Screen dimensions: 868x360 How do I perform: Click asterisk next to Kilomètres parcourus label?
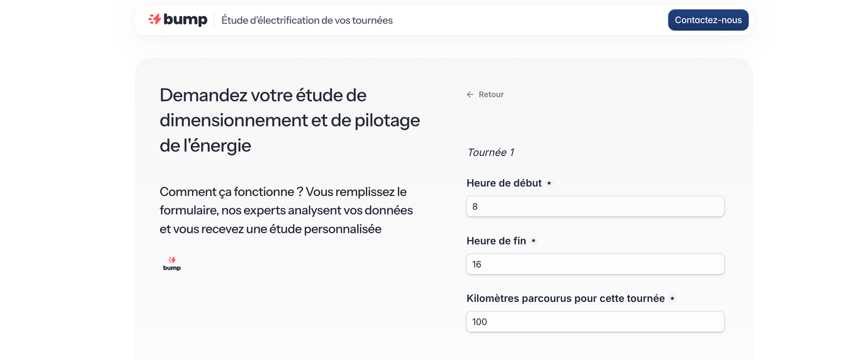[672, 299]
